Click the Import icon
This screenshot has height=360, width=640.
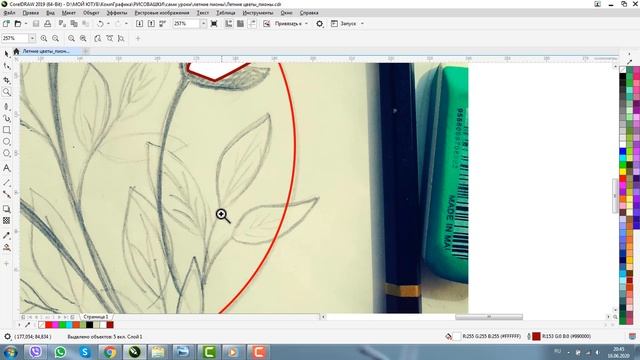point(139,24)
